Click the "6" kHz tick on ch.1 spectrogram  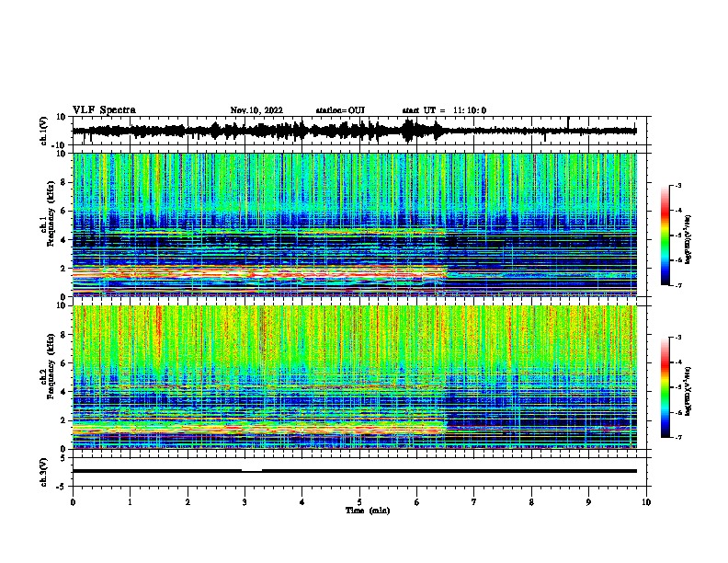coord(63,212)
